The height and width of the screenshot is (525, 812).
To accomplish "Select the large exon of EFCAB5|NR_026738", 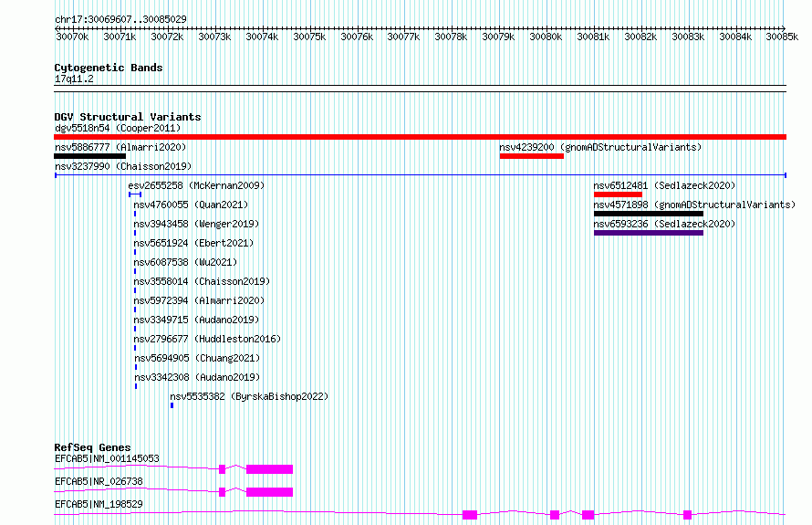I will pos(269,492).
